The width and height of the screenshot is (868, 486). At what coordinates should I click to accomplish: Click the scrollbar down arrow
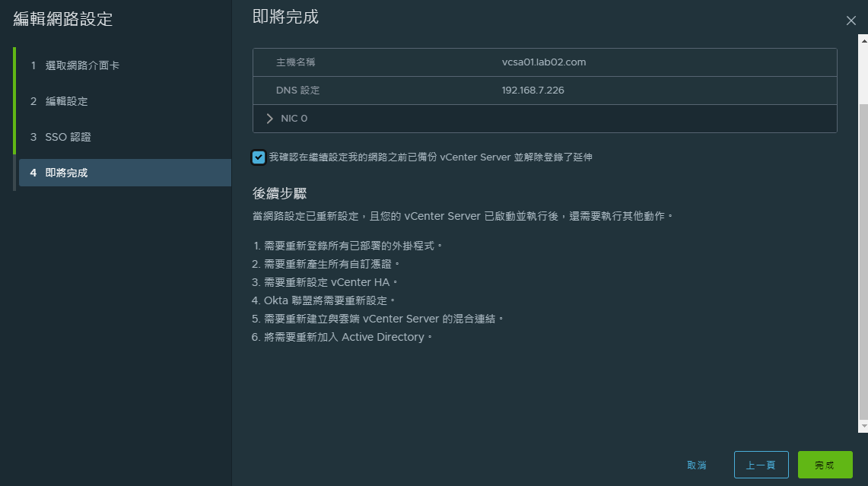(863, 426)
